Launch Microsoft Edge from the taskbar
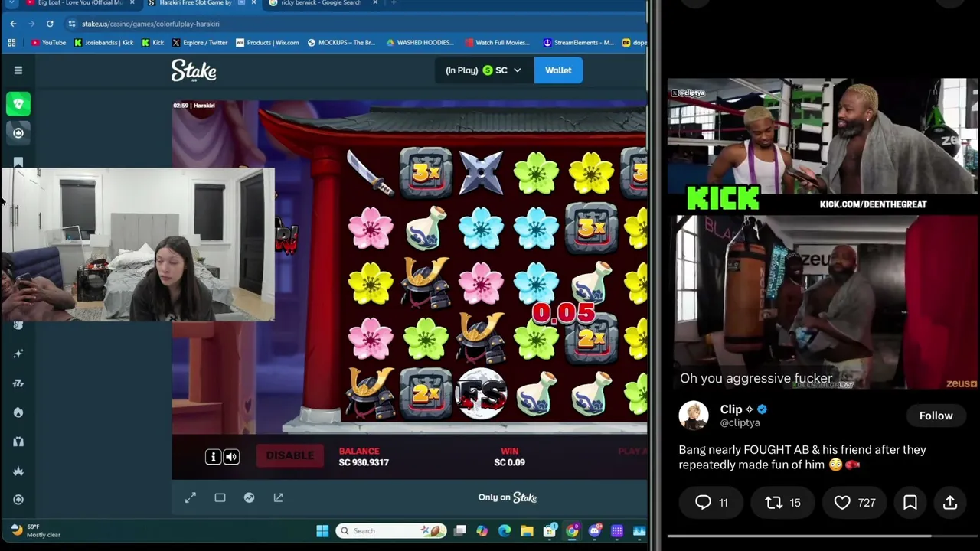 tap(505, 531)
